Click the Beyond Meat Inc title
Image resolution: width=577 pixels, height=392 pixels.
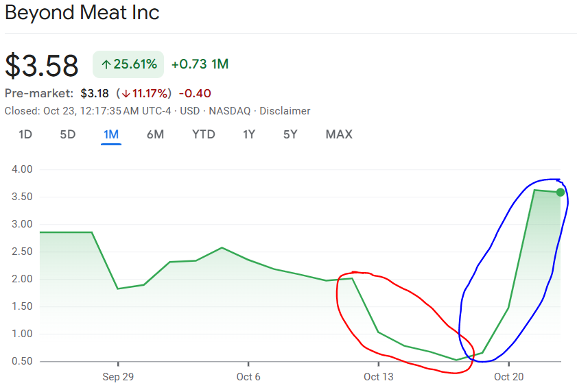(x=82, y=12)
